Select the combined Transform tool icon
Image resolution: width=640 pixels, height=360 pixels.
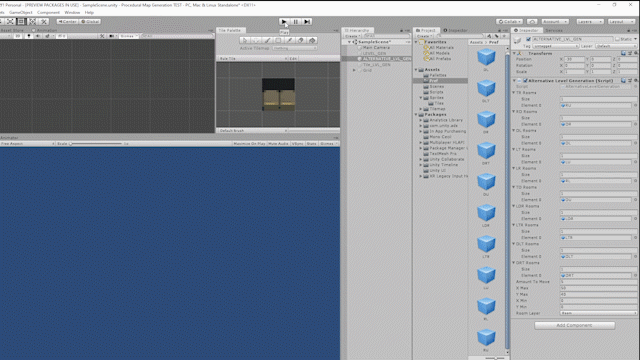point(32,21)
